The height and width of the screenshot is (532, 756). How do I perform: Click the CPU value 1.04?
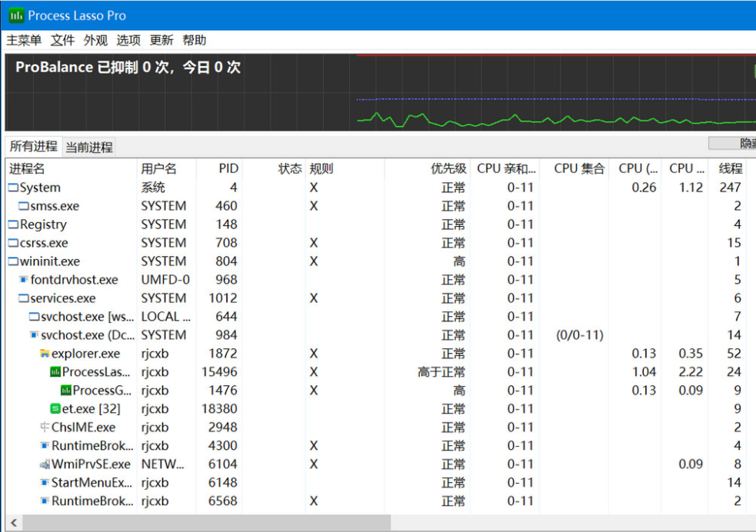tap(644, 372)
